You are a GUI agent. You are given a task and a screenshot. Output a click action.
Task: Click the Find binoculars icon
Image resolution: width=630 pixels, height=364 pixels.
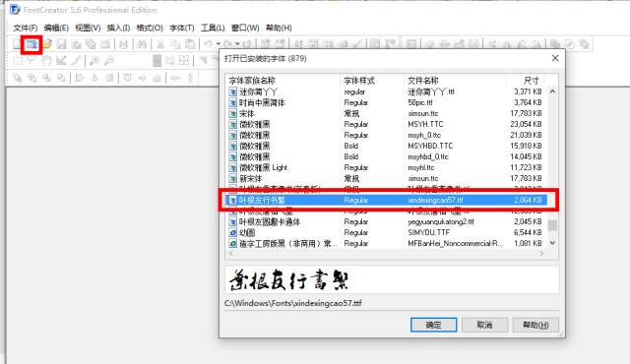pos(142,44)
